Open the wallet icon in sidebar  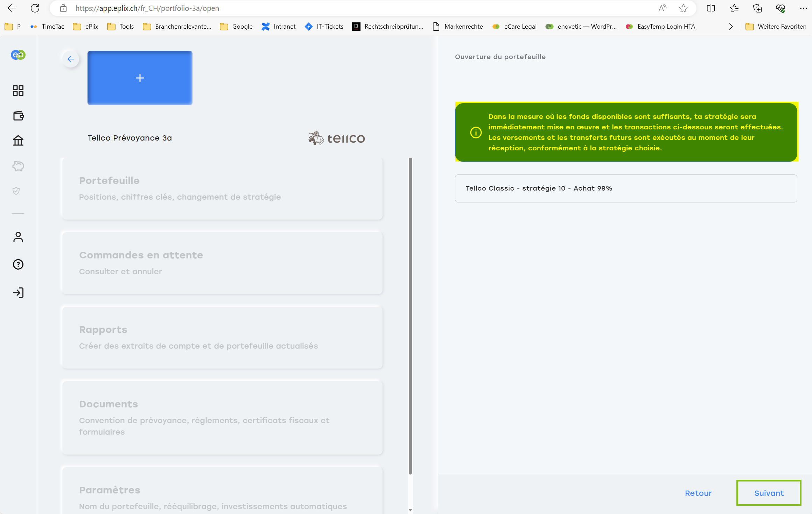pos(18,116)
